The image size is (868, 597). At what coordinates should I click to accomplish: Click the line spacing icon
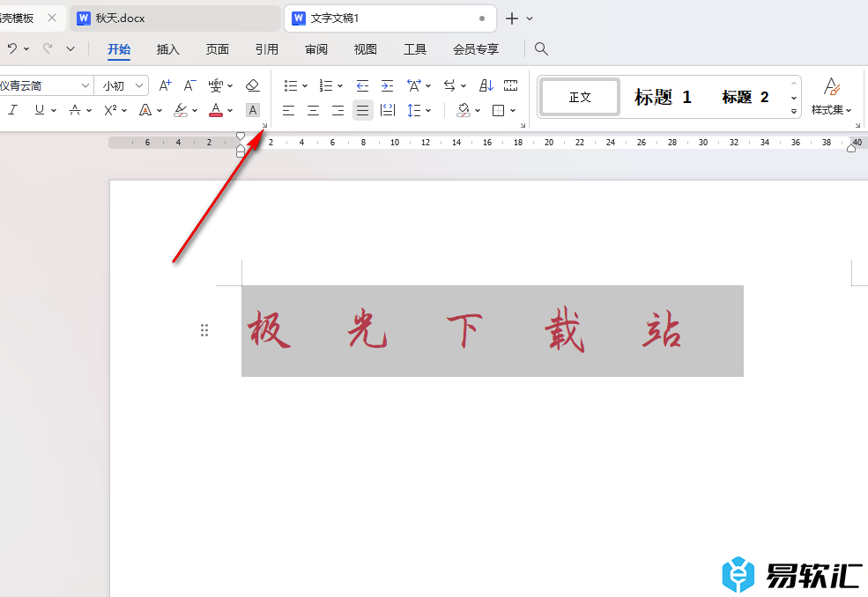413,111
